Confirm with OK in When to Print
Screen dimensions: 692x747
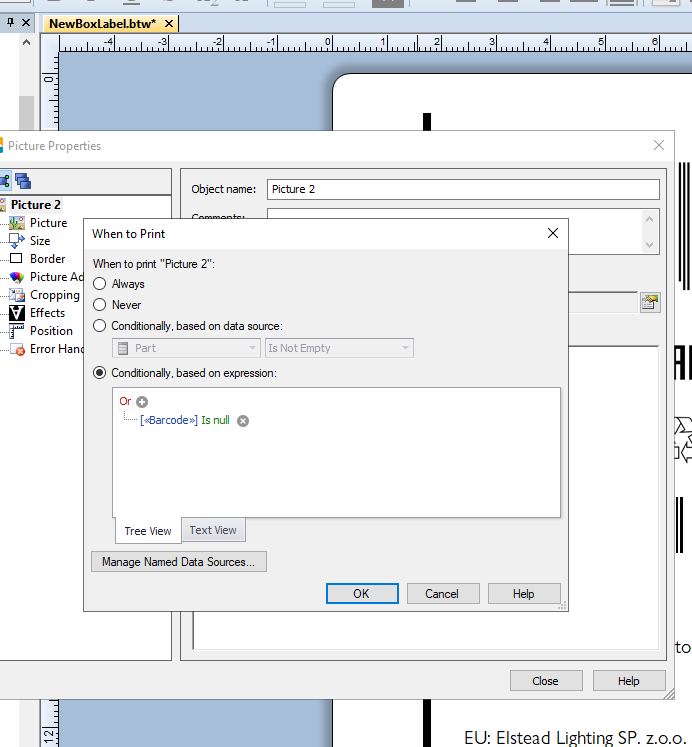click(x=362, y=594)
